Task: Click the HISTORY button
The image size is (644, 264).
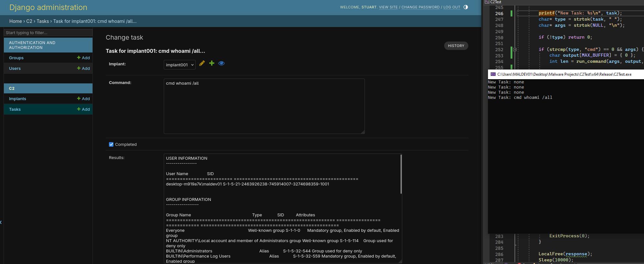Action: coord(456,46)
